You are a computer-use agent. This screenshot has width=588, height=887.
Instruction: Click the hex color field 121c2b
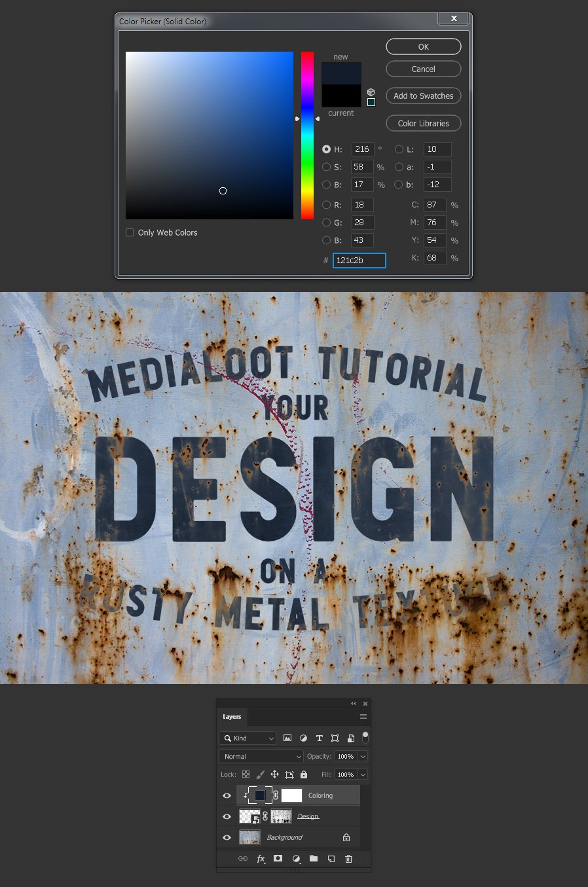[359, 261]
